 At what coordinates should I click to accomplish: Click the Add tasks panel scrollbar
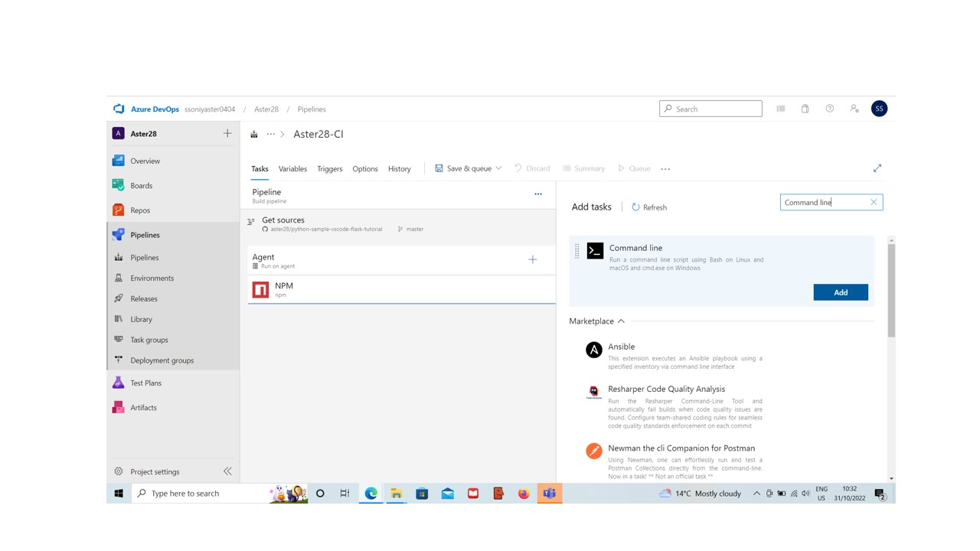(x=891, y=291)
